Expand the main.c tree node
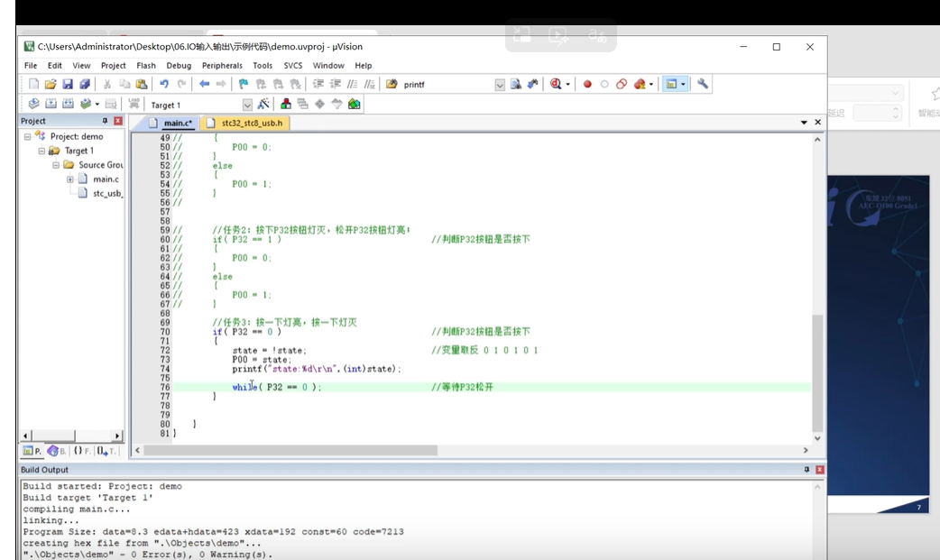Viewport: 940px width, 560px height. [x=69, y=179]
